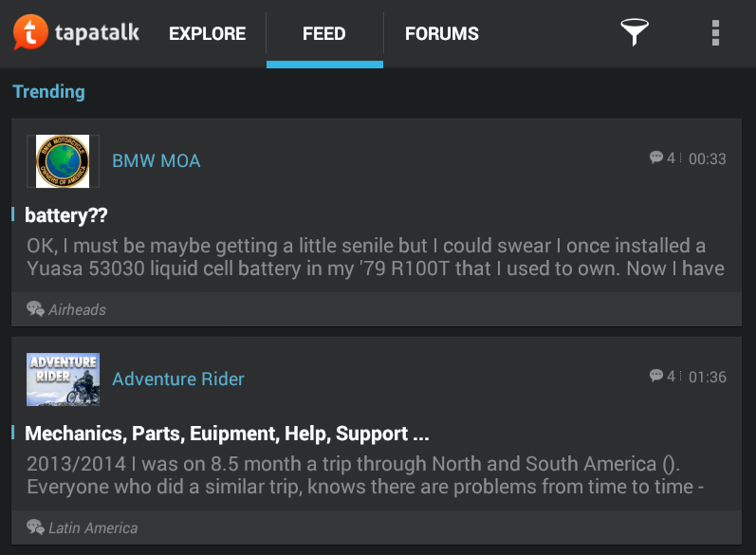
Task: Open the Yuasa battery post preview text
Action: tap(376, 257)
